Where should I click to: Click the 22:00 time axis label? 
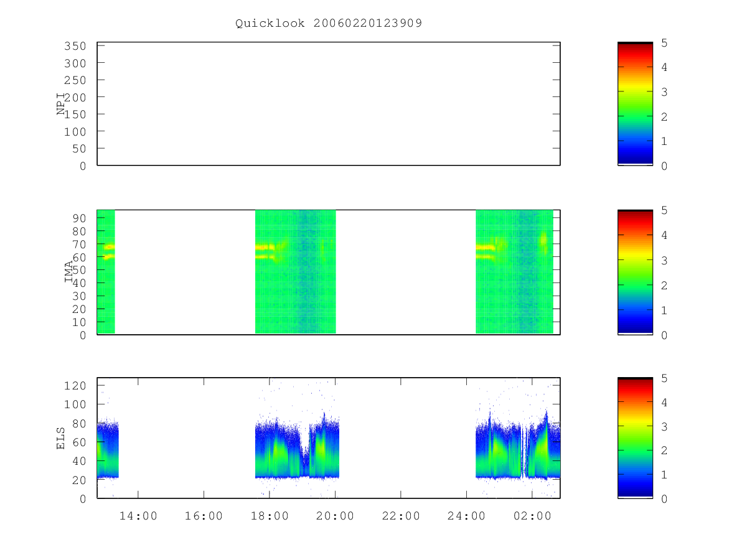(x=401, y=516)
